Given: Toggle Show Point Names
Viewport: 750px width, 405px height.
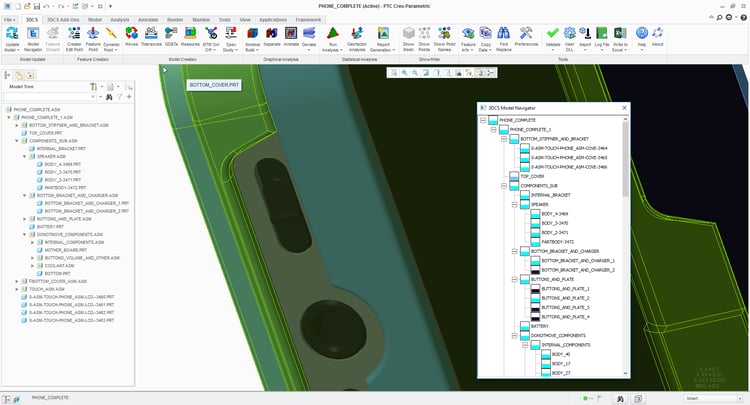Looking at the screenshot, I should tap(444, 39).
